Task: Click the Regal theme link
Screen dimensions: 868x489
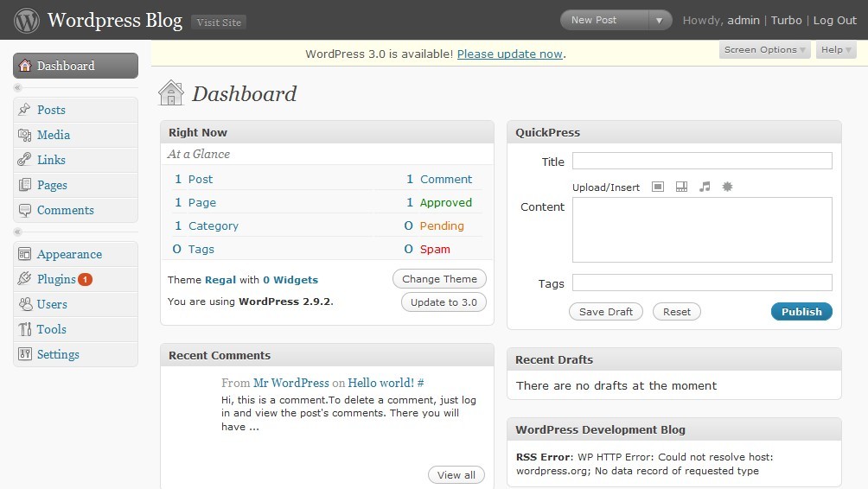Action: [x=220, y=280]
